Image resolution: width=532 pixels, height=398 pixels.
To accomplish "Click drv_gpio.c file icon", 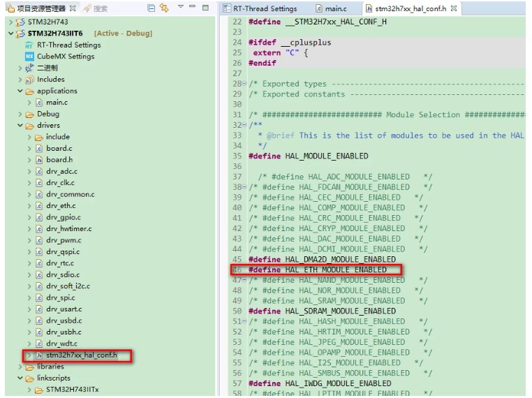I will point(39,217).
